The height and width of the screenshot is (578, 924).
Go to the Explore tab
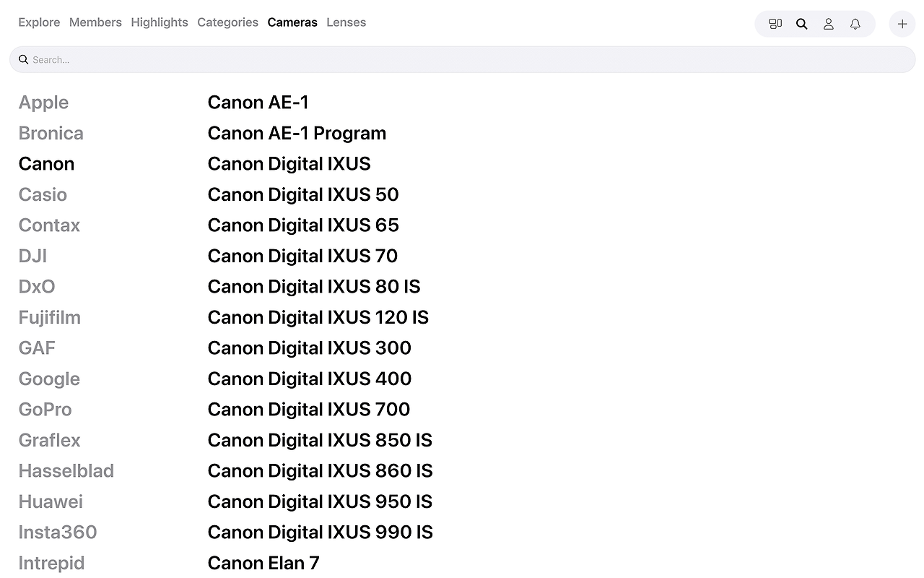[39, 22]
